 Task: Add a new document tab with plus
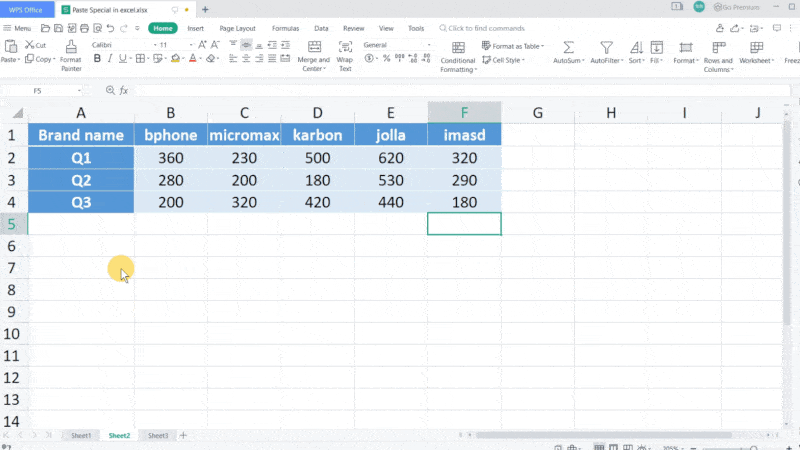click(x=205, y=9)
